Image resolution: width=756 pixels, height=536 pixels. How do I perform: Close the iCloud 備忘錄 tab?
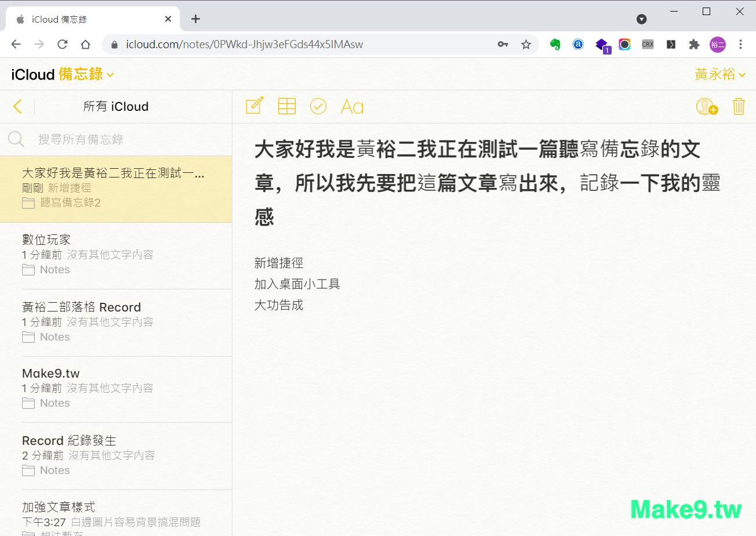tap(168, 19)
